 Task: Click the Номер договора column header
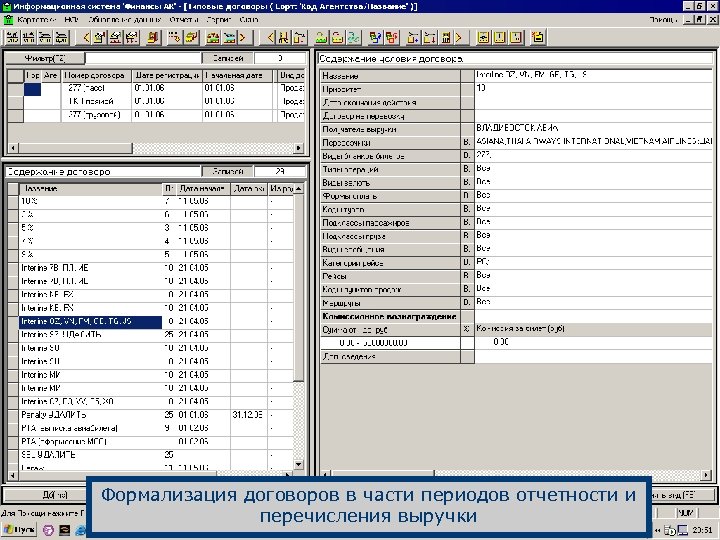(x=96, y=75)
